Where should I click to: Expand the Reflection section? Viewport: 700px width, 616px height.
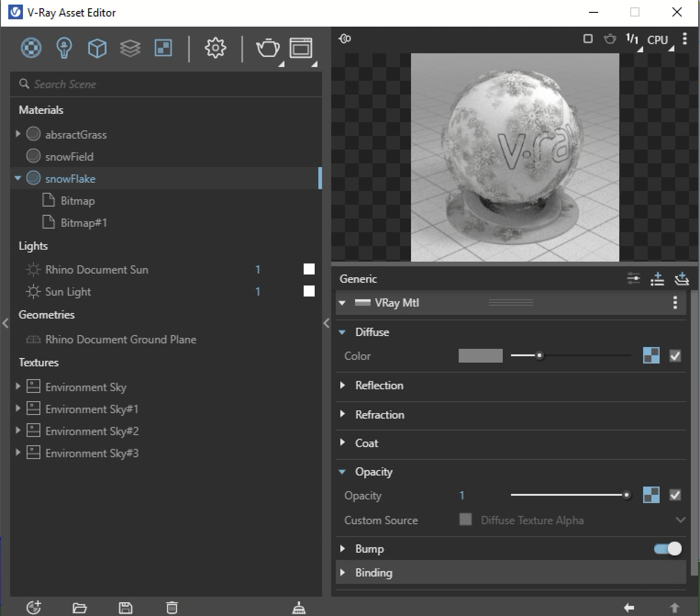[342, 385]
